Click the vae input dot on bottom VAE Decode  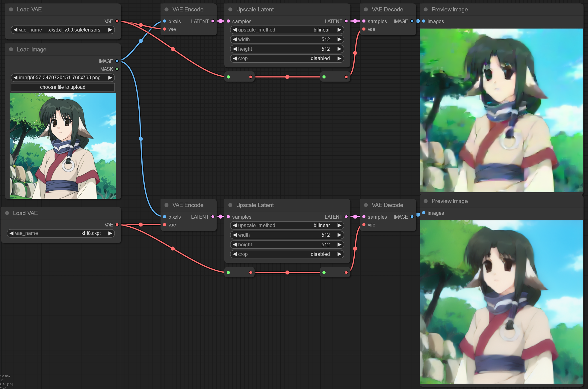point(363,225)
